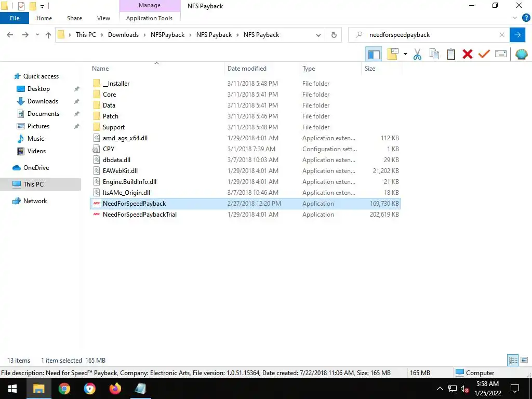Open the Home ribbon tab
This screenshot has width=532, height=399.
pos(44,18)
